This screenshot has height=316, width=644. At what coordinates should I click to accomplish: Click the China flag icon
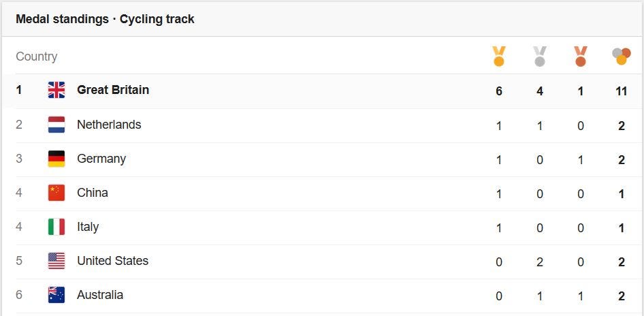tap(57, 193)
